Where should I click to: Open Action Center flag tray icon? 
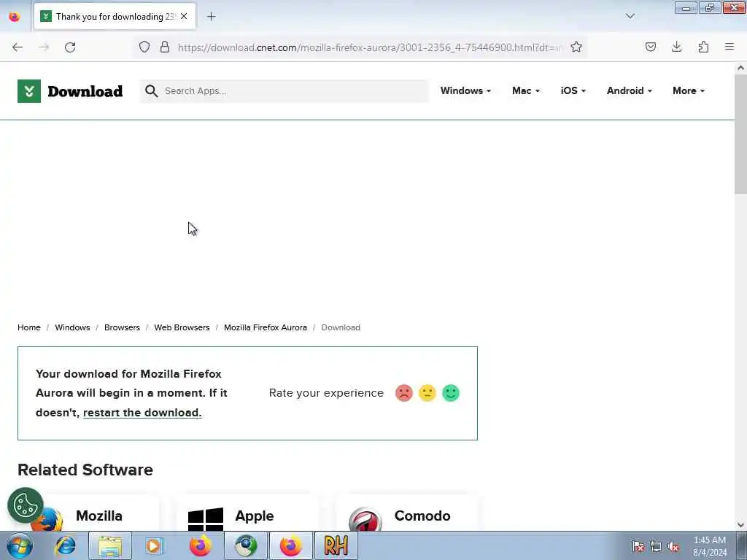tap(638, 547)
